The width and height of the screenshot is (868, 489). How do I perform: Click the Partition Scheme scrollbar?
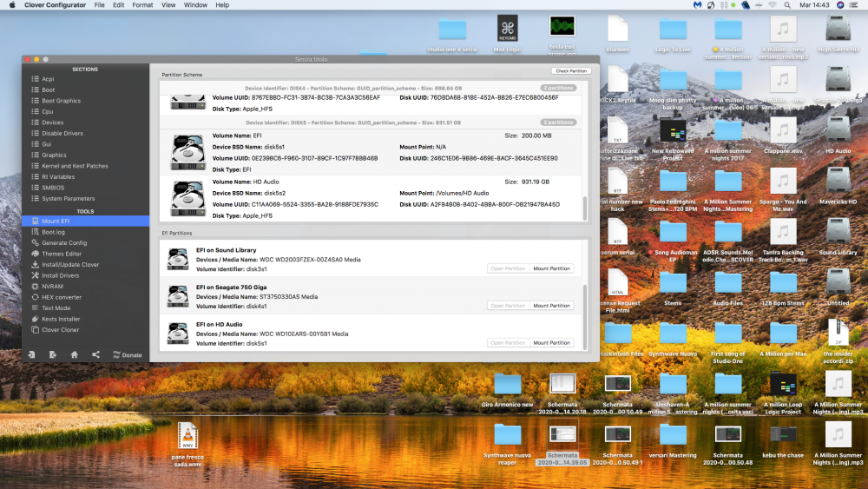tap(585, 208)
